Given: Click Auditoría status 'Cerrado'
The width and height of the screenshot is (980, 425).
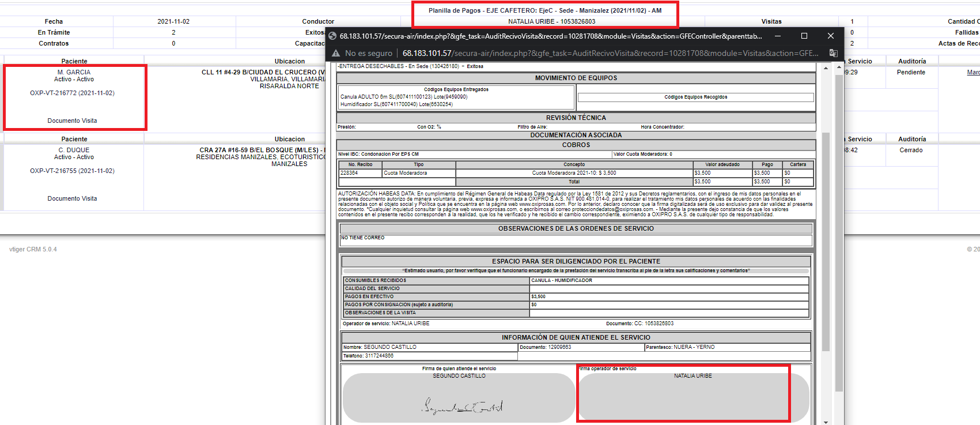Looking at the screenshot, I should [x=911, y=150].
